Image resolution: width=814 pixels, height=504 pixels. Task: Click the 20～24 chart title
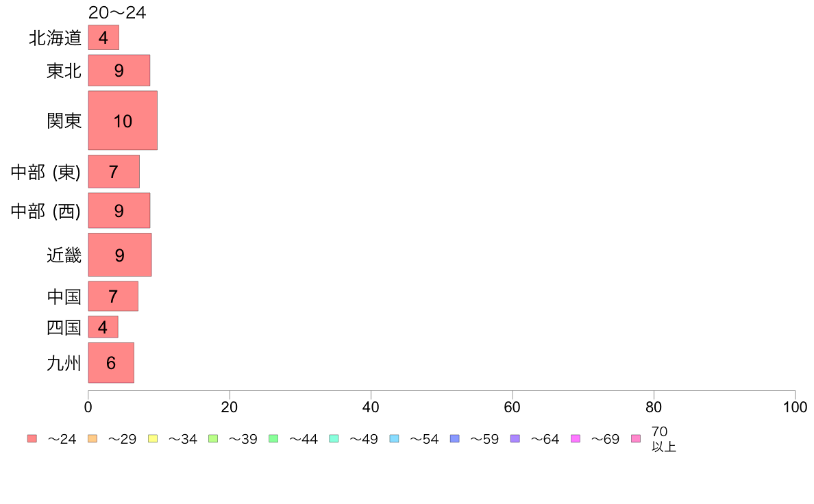point(117,12)
